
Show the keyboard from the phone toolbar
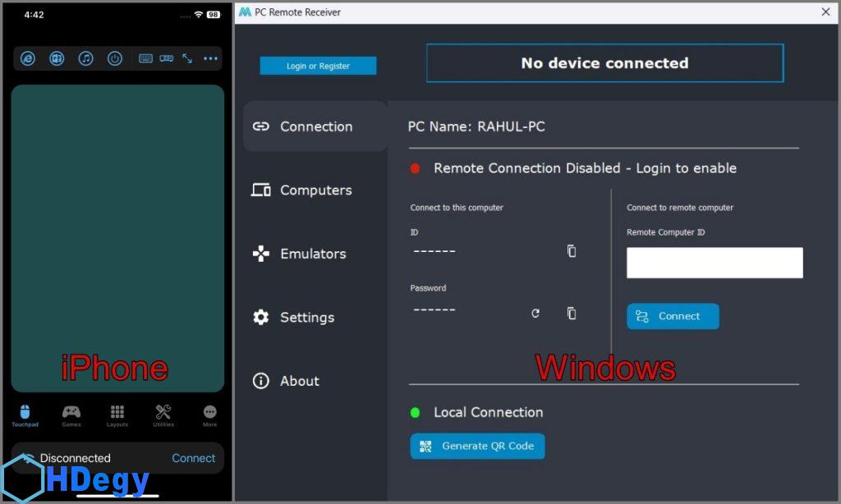click(145, 58)
